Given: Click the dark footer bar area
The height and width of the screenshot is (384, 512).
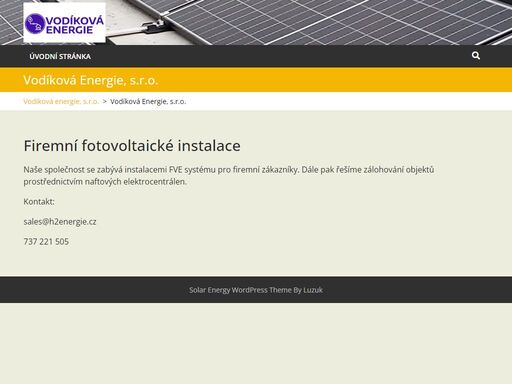Looking at the screenshot, I should tap(256, 290).
